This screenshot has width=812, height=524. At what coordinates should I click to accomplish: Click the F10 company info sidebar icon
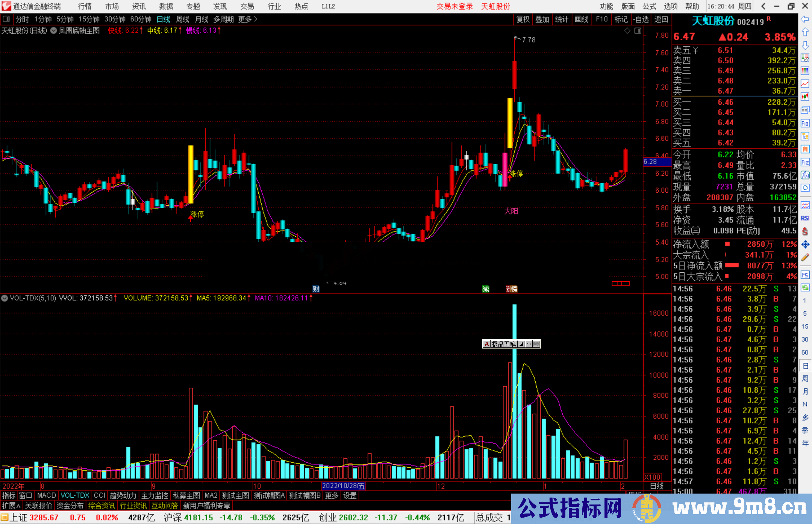click(x=805, y=123)
